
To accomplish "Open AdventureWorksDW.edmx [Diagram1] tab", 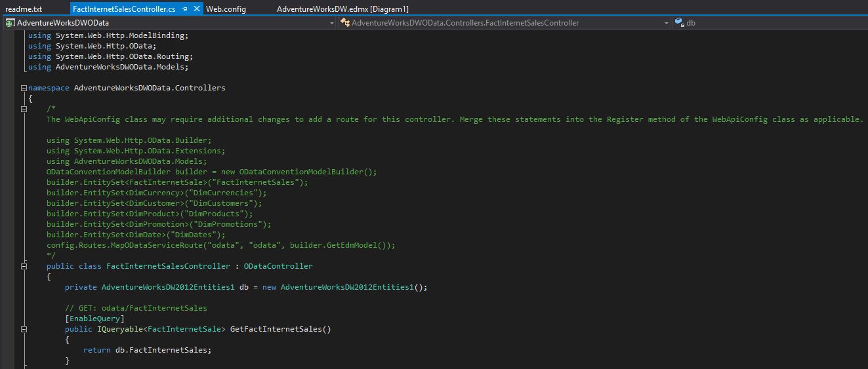I will (x=342, y=9).
